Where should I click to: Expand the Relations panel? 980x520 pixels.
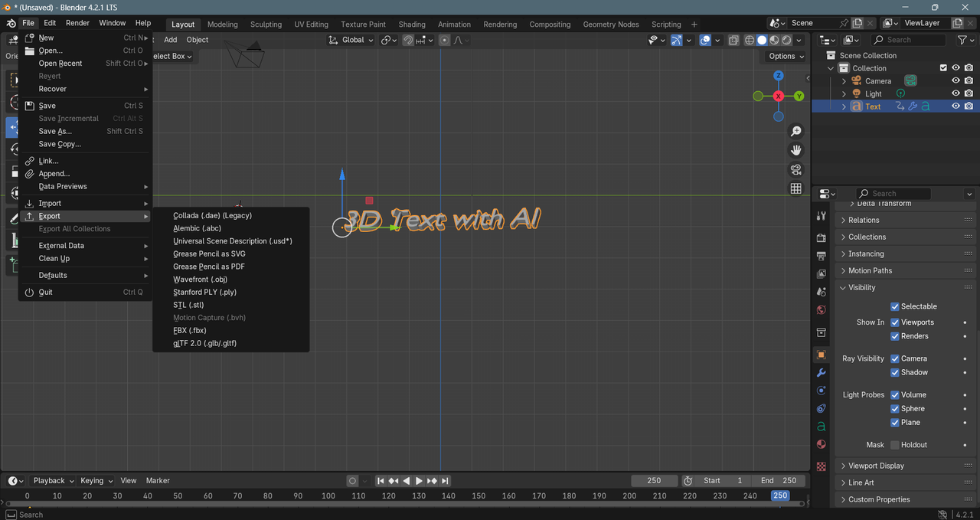tap(906, 220)
